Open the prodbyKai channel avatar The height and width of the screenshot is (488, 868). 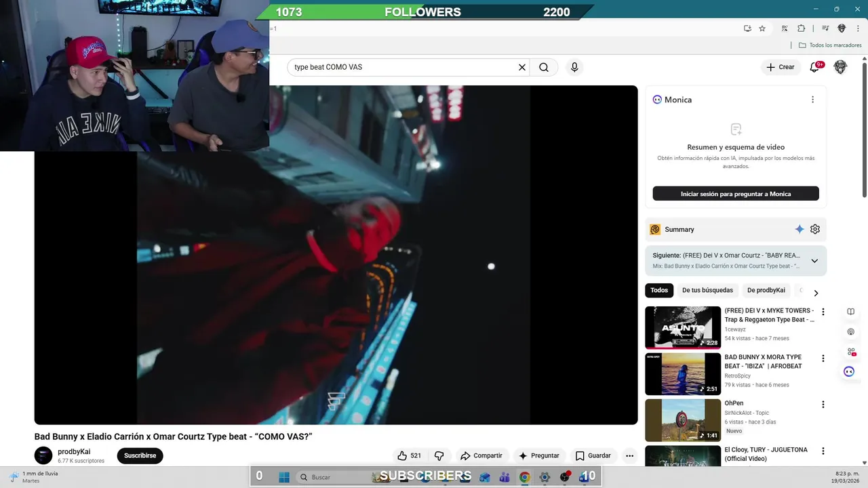[x=43, y=455]
